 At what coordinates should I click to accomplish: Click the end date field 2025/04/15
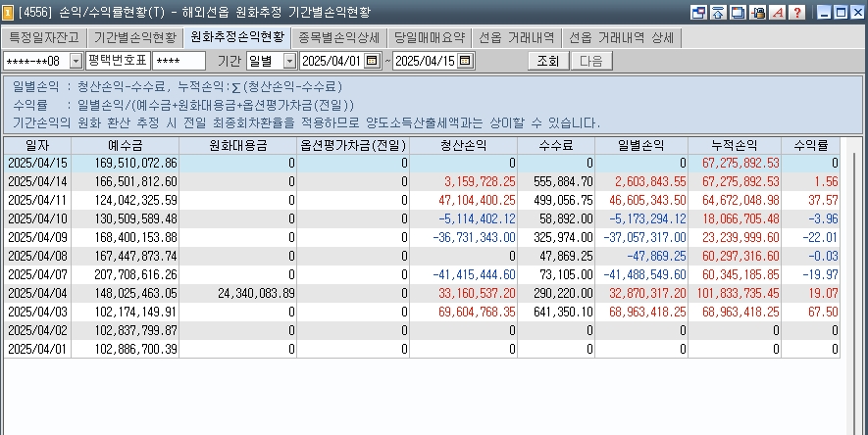(x=425, y=61)
